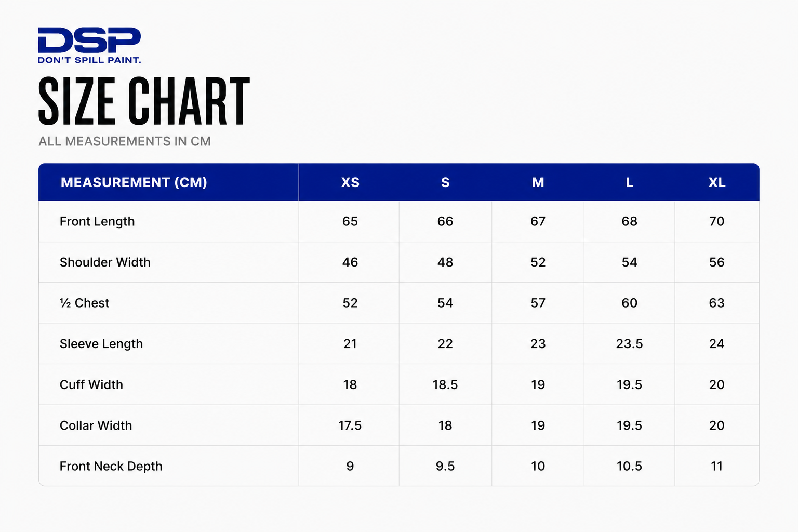The image size is (798, 532).
Task: Click the 70 Front Length value for XL
Action: (717, 221)
